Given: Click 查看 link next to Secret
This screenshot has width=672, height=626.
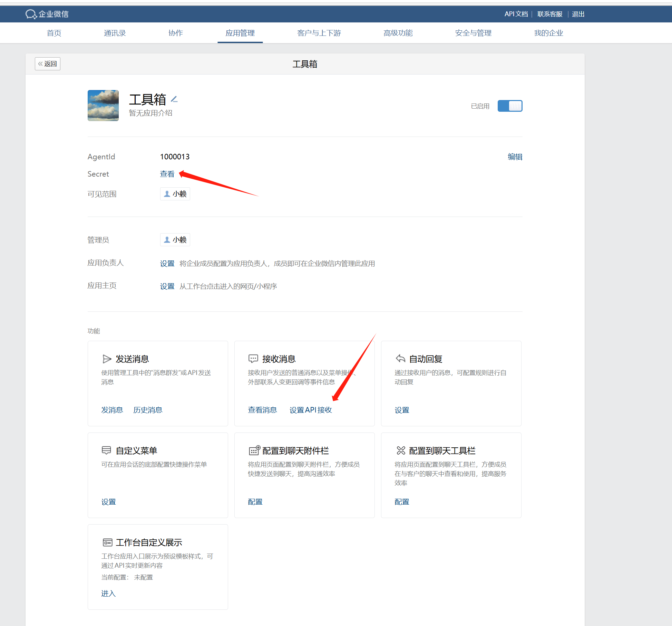Looking at the screenshot, I should pos(167,174).
